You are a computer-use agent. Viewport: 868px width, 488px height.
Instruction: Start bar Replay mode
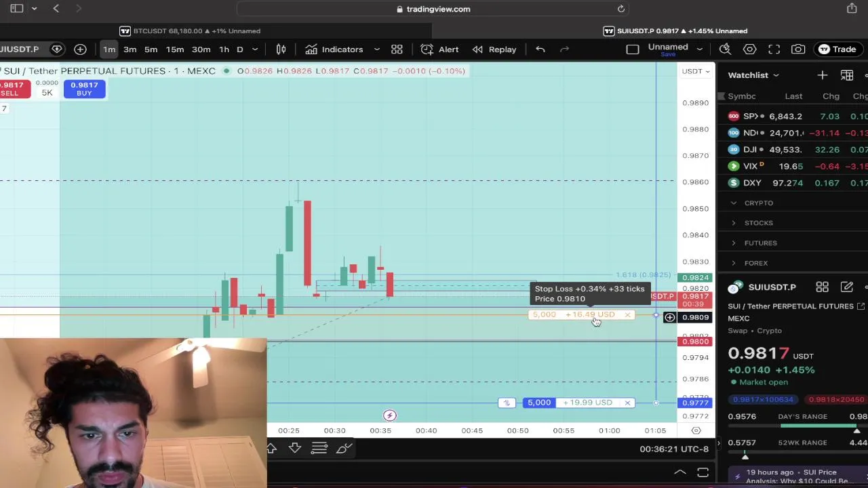[494, 49]
